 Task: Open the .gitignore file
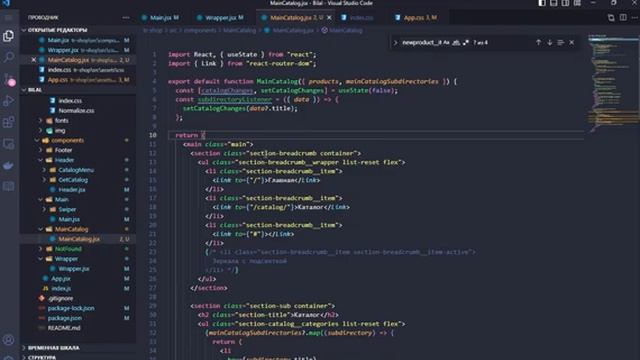60,298
